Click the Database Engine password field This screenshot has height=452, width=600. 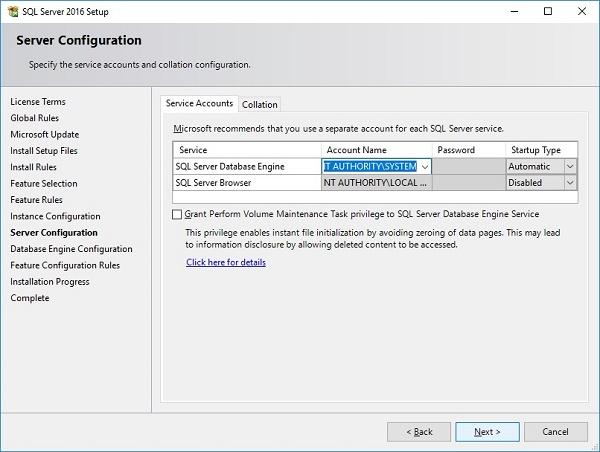tap(468, 167)
